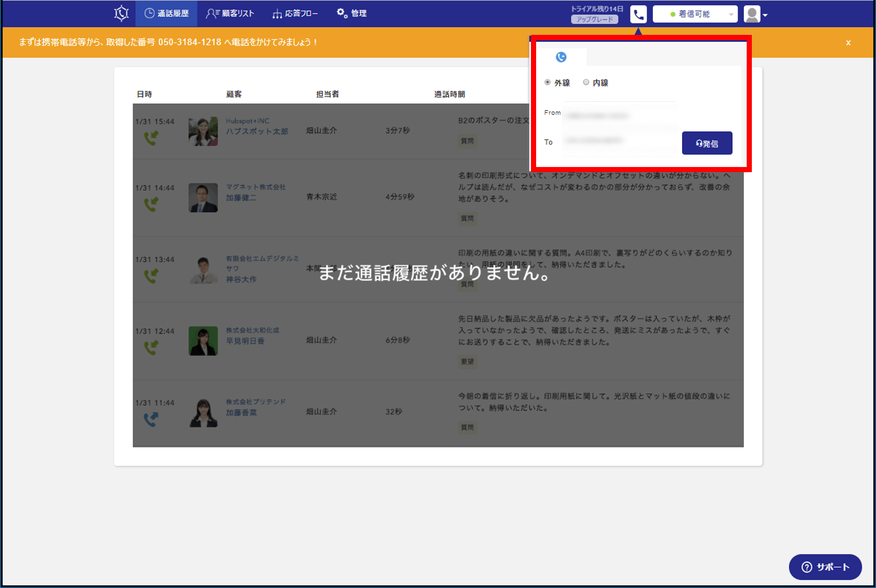Screen dimensions: 876x588
Task: Click the photo of 加藤香菜
Action: pos(203,412)
